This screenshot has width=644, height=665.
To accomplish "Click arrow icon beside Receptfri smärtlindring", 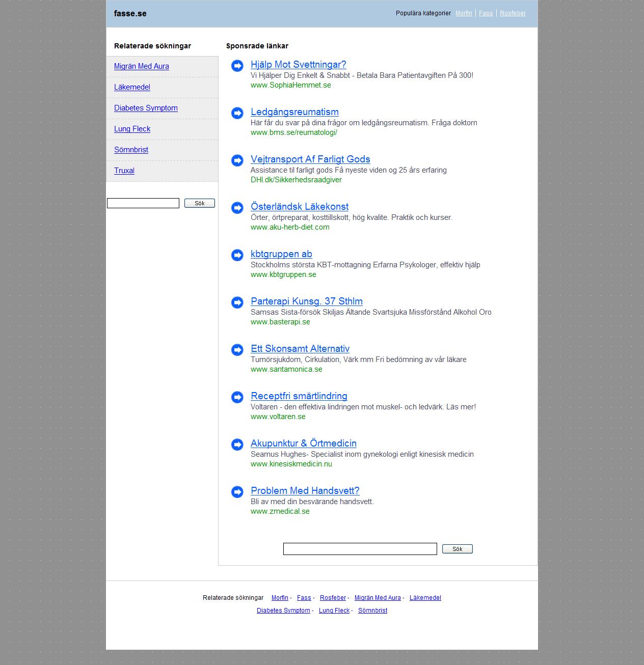I will coord(237,397).
